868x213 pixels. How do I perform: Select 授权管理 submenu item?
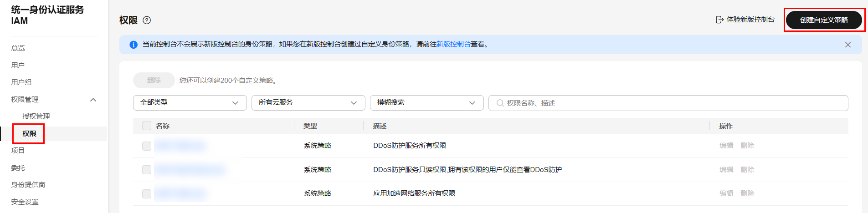pos(36,117)
